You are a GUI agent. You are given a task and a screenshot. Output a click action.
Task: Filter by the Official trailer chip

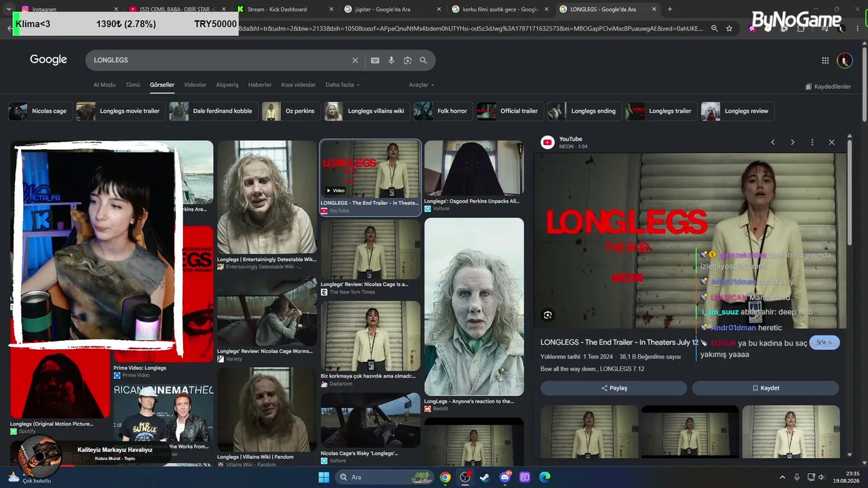(x=509, y=111)
